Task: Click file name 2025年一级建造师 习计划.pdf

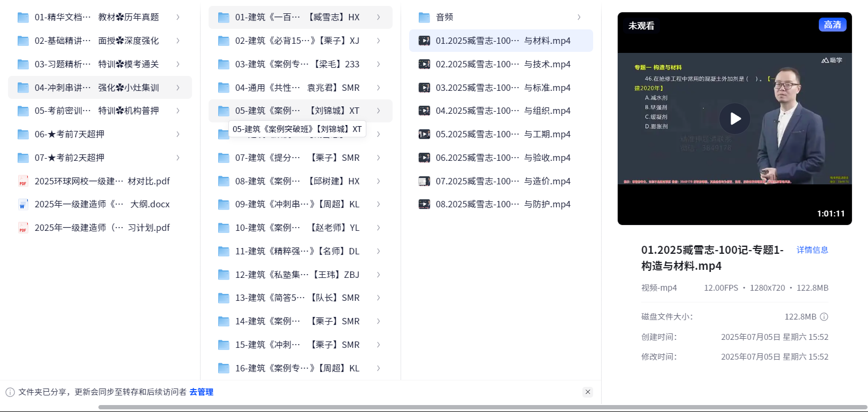Action: click(102, 228)
